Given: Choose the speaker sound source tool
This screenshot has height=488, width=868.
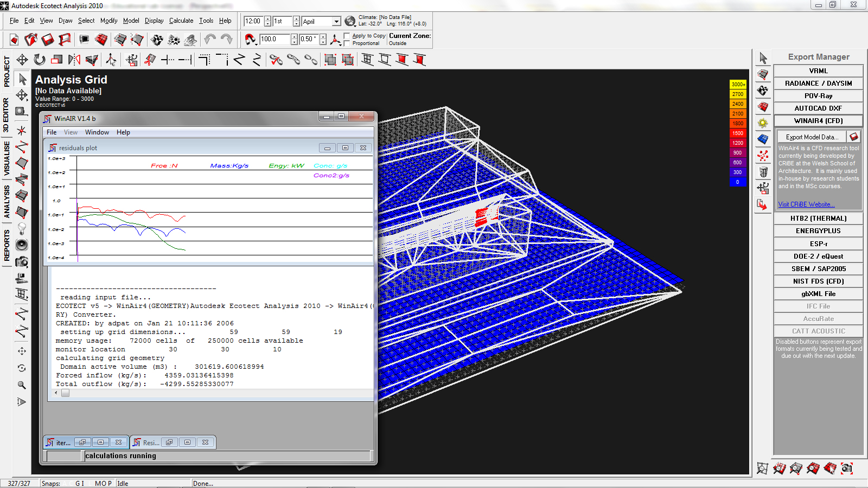Looking at the screenshot, I should [22, 245].
